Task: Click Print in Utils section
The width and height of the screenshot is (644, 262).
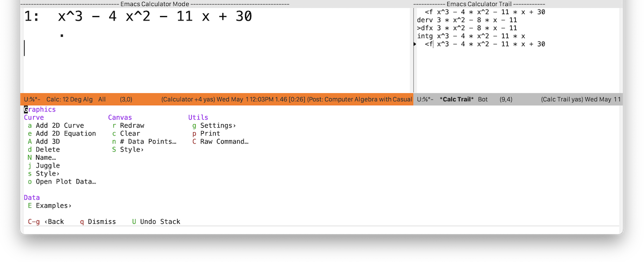Action: pos(206,133)
